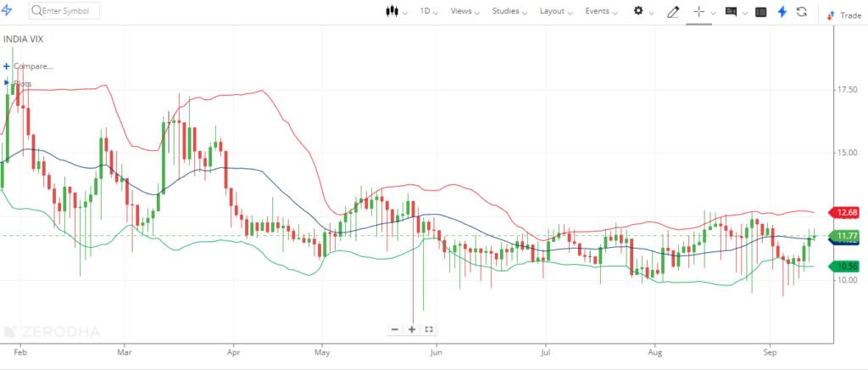The height and width of the screenshot is (370, 868).
Task: Click the 10.00 y-axis label
Action: tap(848, 280)
